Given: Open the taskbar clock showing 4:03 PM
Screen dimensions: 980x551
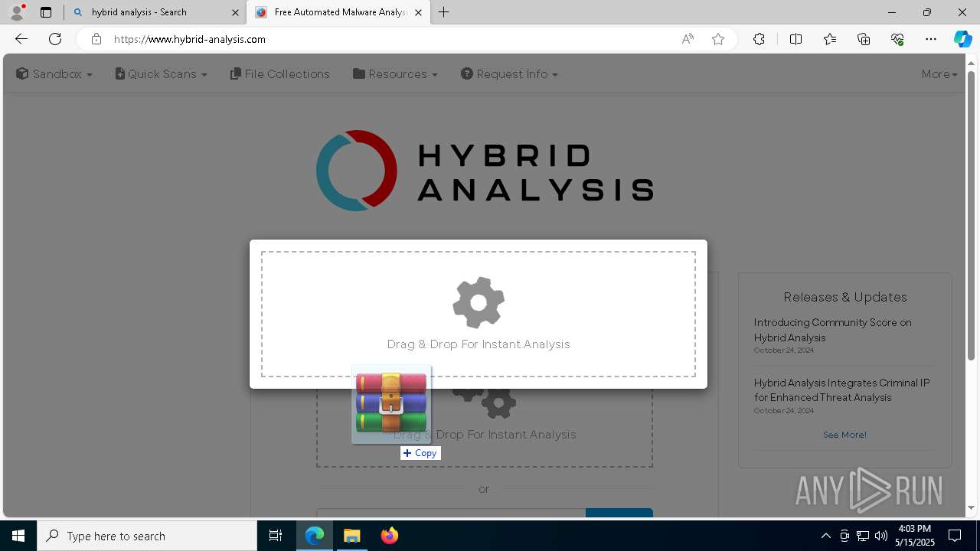Looking at the screenshot, I should 915,536.
